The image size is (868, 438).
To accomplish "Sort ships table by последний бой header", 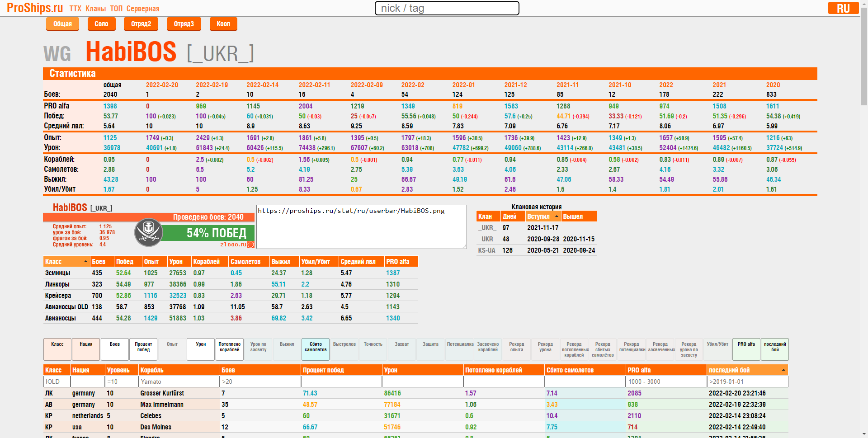I will [x=747, y=370].
